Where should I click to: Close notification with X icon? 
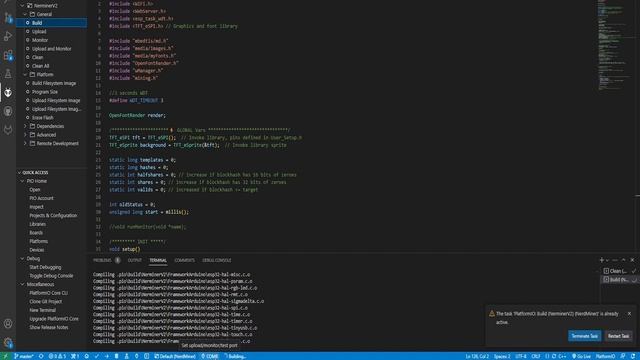click(629, 313)
